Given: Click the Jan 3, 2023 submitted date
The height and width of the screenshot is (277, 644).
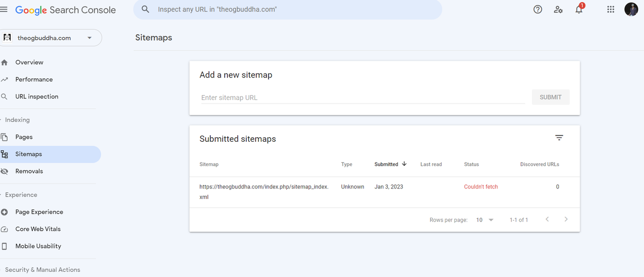Looking at the screenshot, I should pos(389,187).
